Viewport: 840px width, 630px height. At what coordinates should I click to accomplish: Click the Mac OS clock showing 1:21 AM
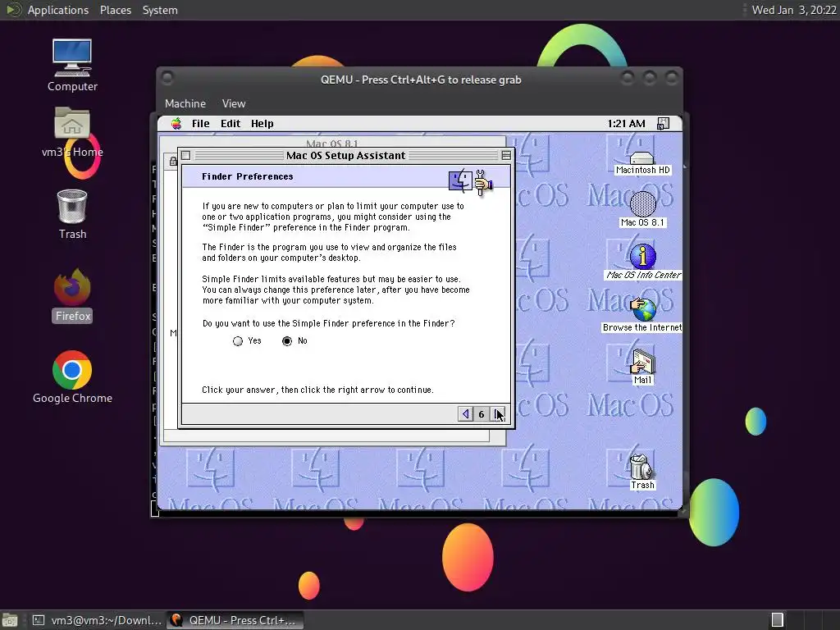[626, 124]
